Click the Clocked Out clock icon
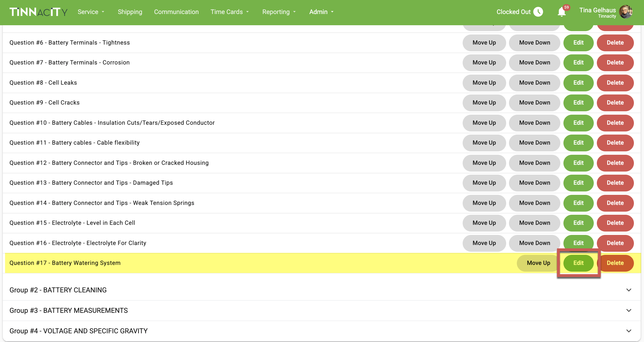Image resolution: width=644 pixels, height=342 pixels. [538, 12]
